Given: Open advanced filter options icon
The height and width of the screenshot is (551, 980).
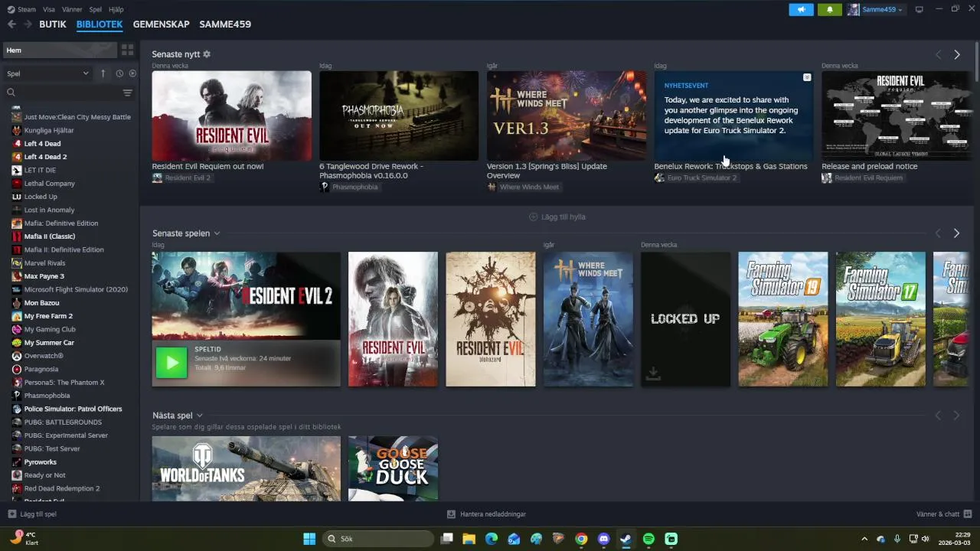Looking at the screenshot, I should (x=128, y=93).
